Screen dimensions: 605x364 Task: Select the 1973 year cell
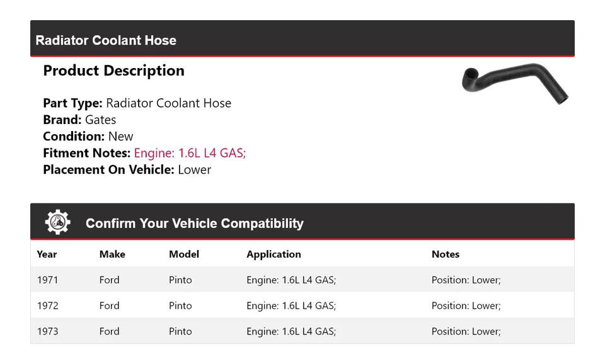47,331
